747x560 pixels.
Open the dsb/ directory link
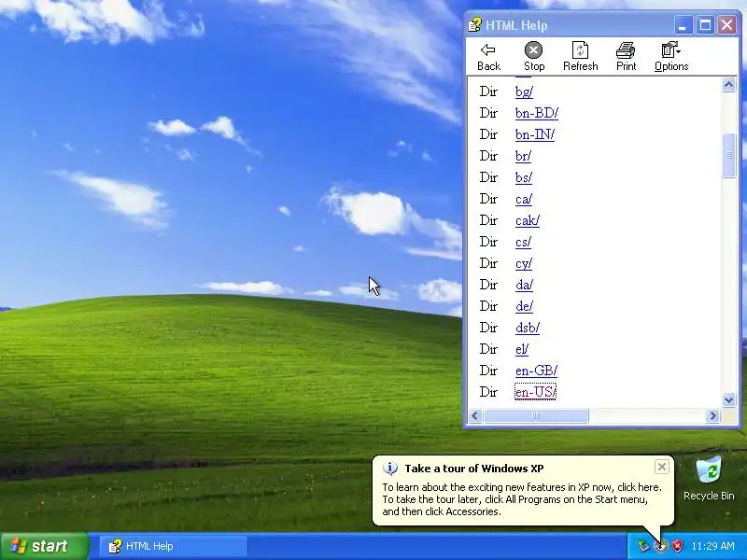[528, 328]
